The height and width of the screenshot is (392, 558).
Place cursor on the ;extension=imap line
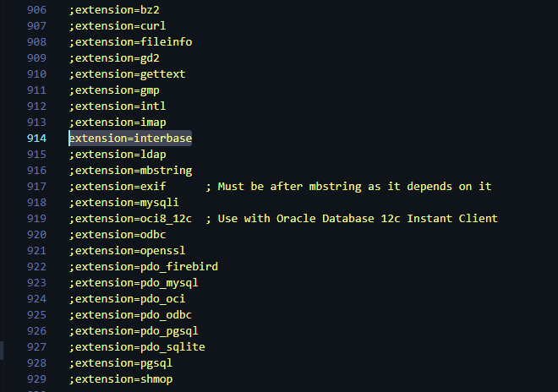(117, 122)
